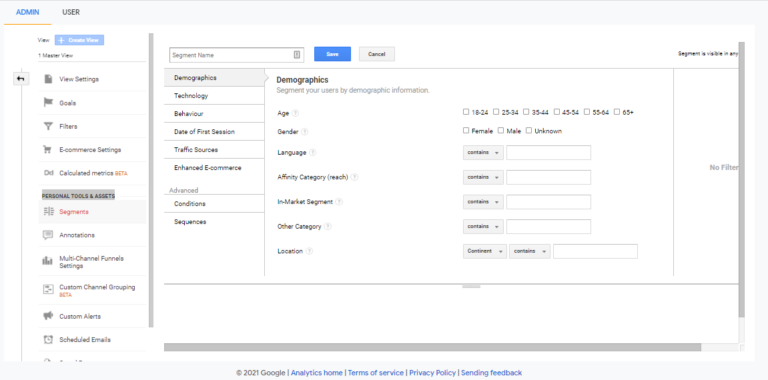The width and height of the screenshot is (768, 380).
Task: Open the Scheduled Emails clock icon
Action: [48, 339]
